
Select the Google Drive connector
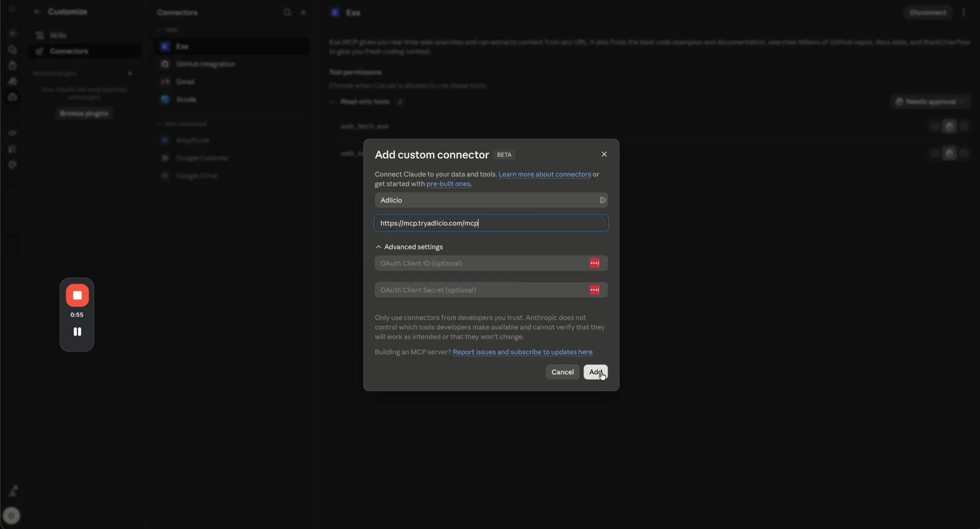tap(232, 176)
